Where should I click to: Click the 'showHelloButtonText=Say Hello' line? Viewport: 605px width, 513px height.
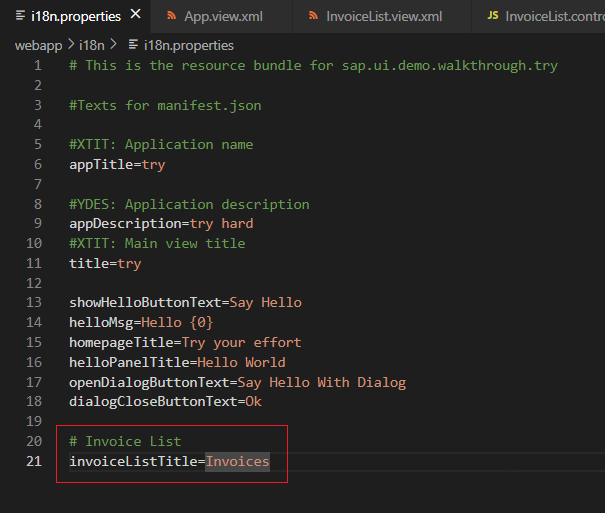pyautogui.click(x=186, y=303)
